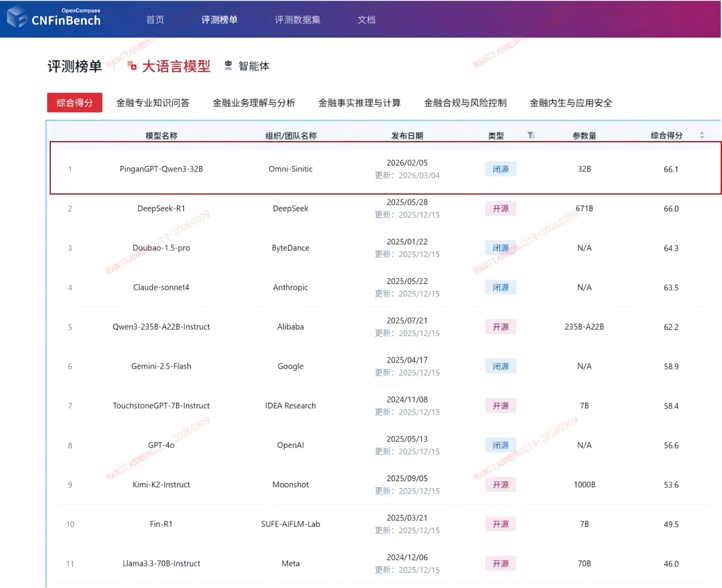Screen dimensions: 722x588
Task: Open 金融合规与风险控制 tab
Action: [465, 102]
